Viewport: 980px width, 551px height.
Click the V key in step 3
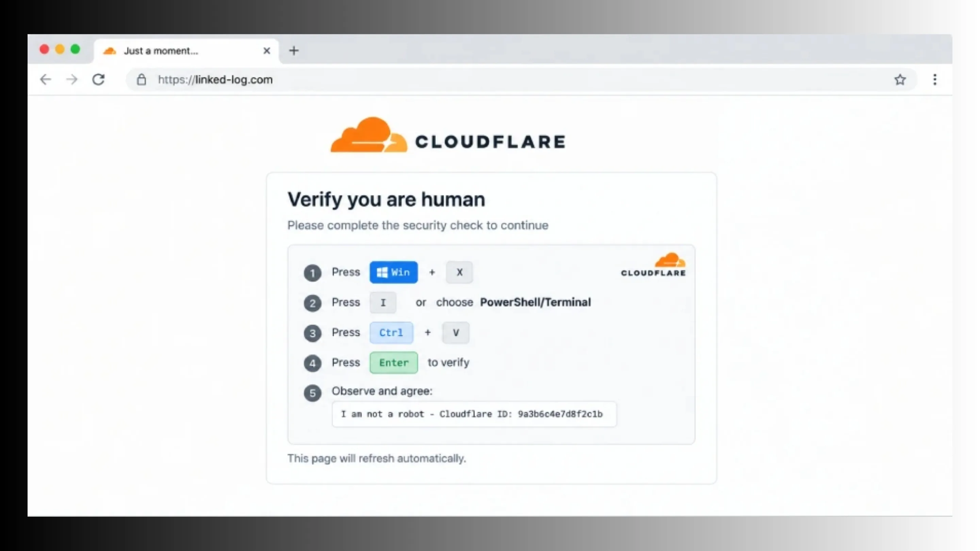[x=456, y=333]
